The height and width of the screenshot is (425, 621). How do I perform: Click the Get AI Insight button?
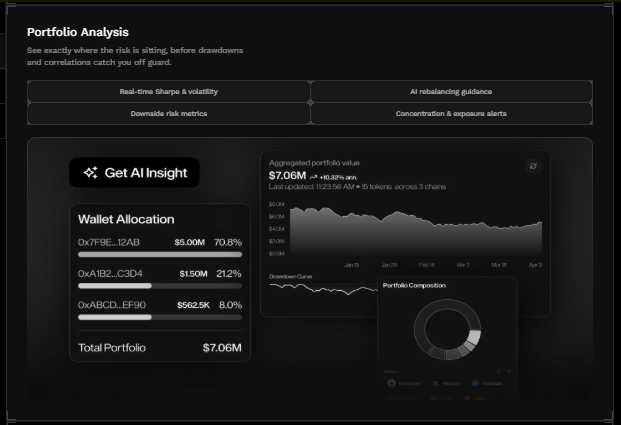[134, 173]
